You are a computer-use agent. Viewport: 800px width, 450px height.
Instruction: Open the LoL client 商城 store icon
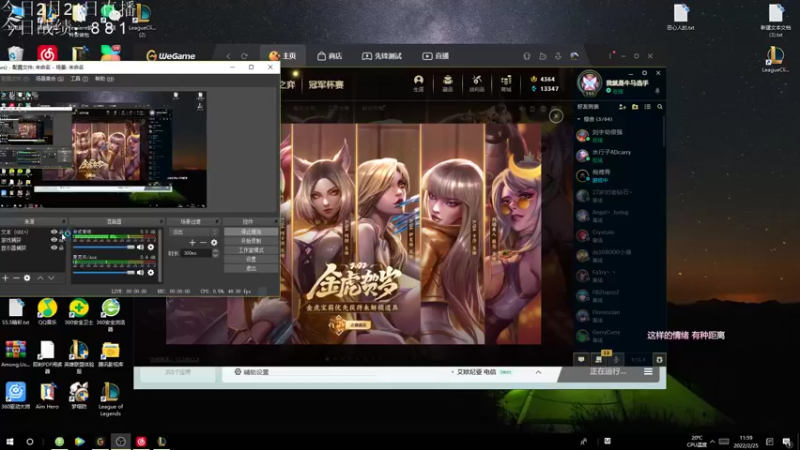(506, 83)
